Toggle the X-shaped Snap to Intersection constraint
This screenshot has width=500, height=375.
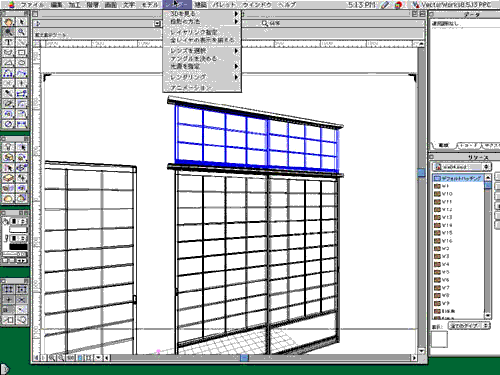pos(21,299)
